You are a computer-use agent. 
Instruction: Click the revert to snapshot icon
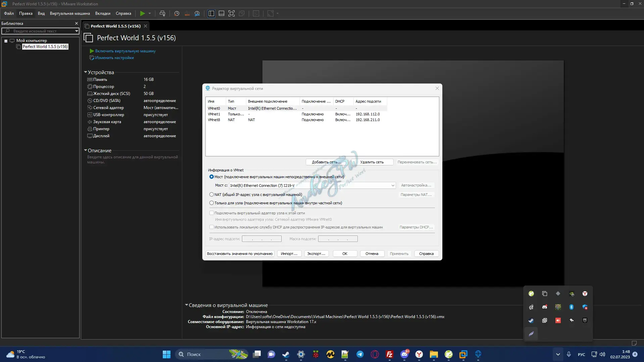(x=187, y=13)
